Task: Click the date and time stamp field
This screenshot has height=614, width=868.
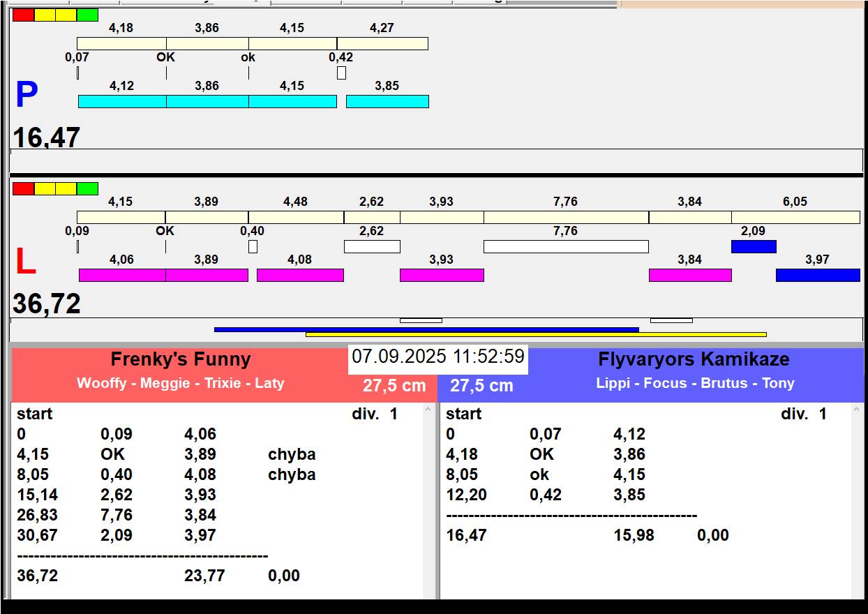Action: [437, 357]
